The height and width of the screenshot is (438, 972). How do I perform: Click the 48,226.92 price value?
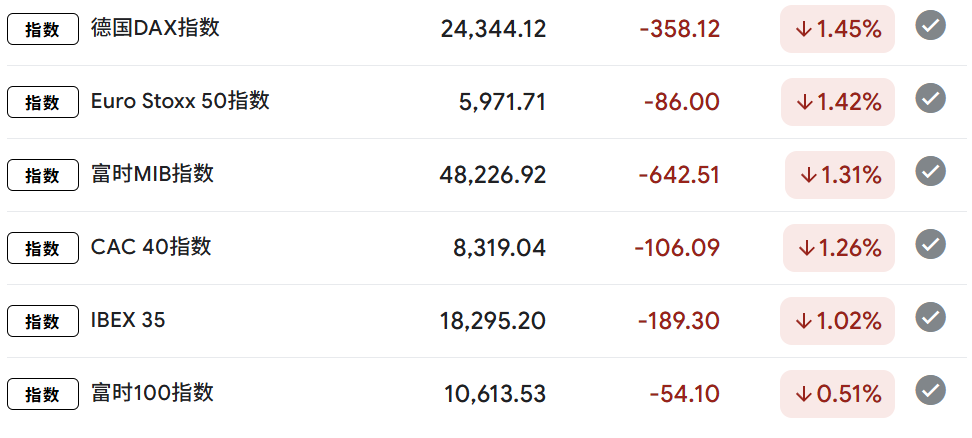pos(493,176)
